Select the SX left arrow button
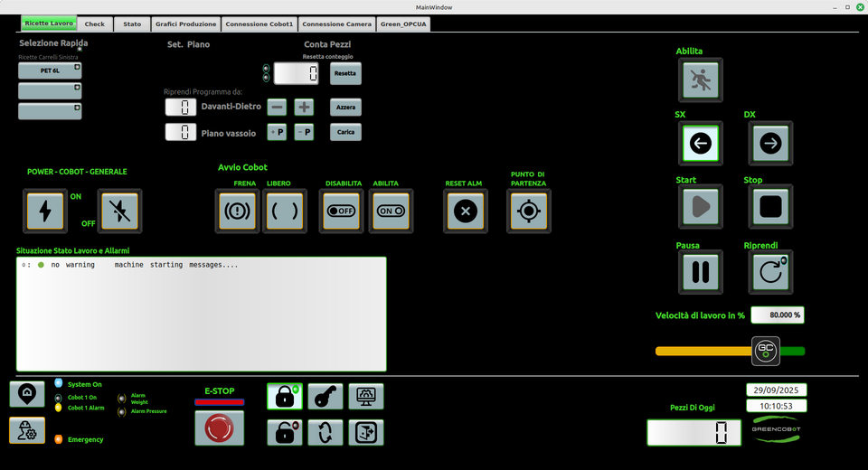 (700, 144)
